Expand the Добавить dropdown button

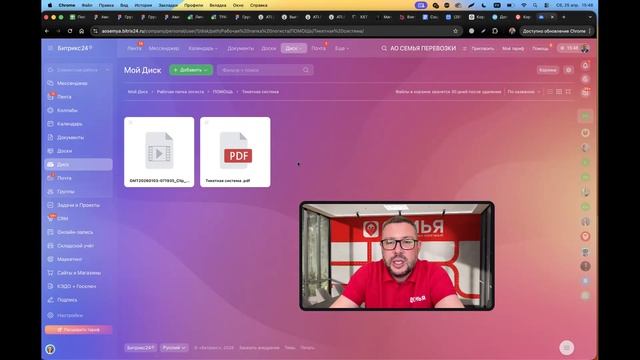pos(191,70)
